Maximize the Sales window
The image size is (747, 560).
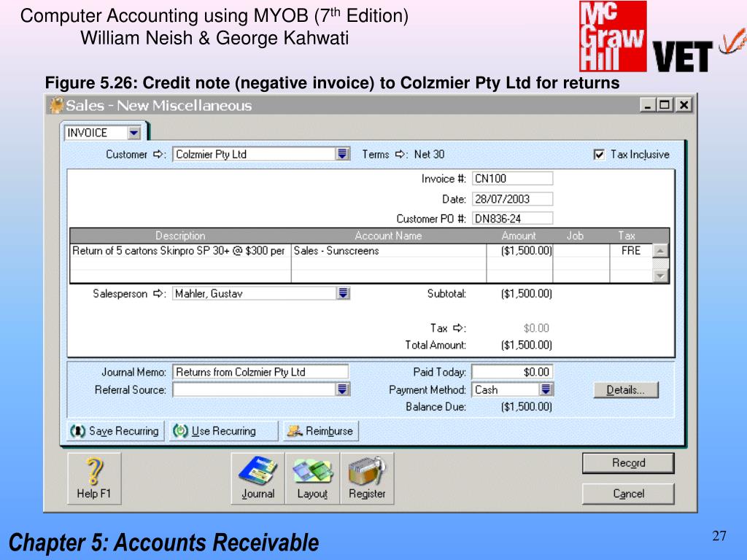[x=665, y=105]
